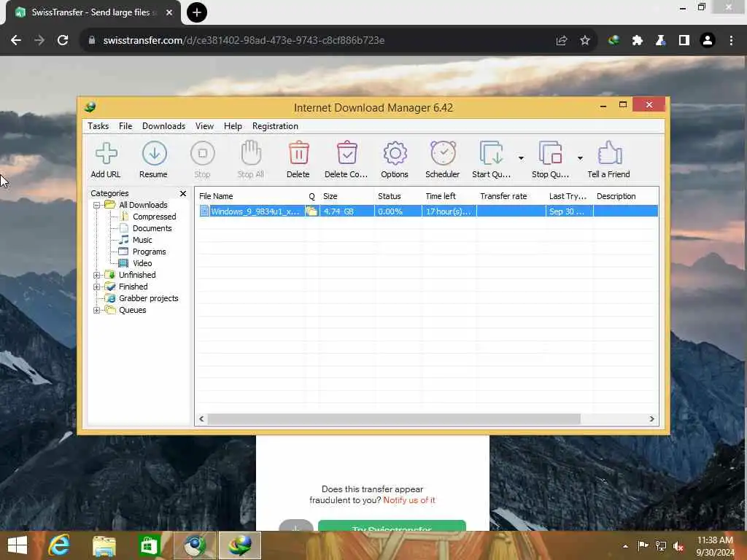This screenshot has width=747, height=560.
Task: Open the Tasks menu
Action: [98, 126]
